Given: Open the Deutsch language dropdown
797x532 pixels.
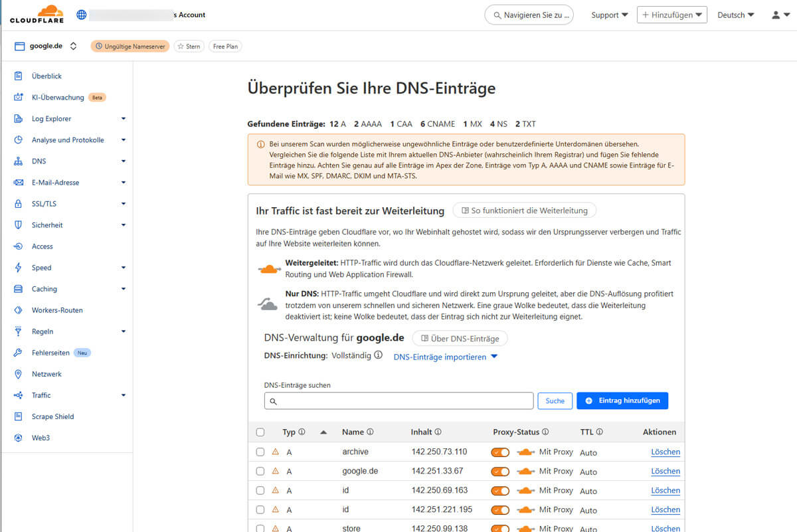Looking at the screenshot, I should (736, 15).
